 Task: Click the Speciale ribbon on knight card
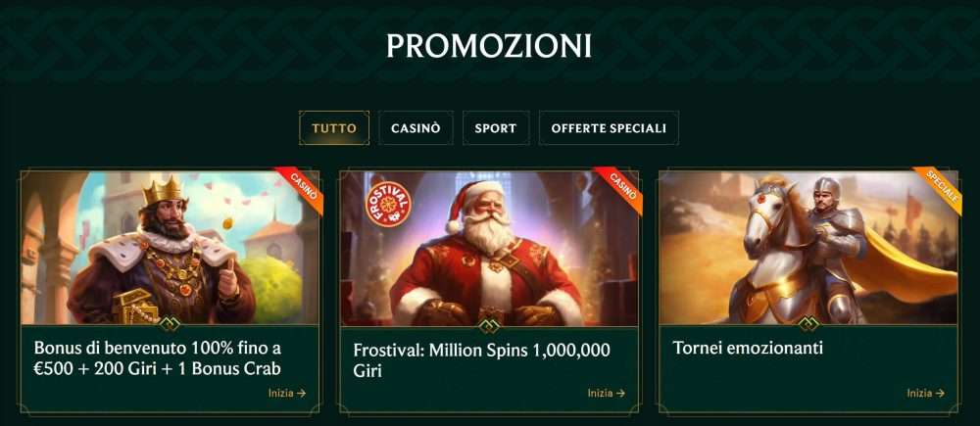pyautogui.click(x=942, y=187)
